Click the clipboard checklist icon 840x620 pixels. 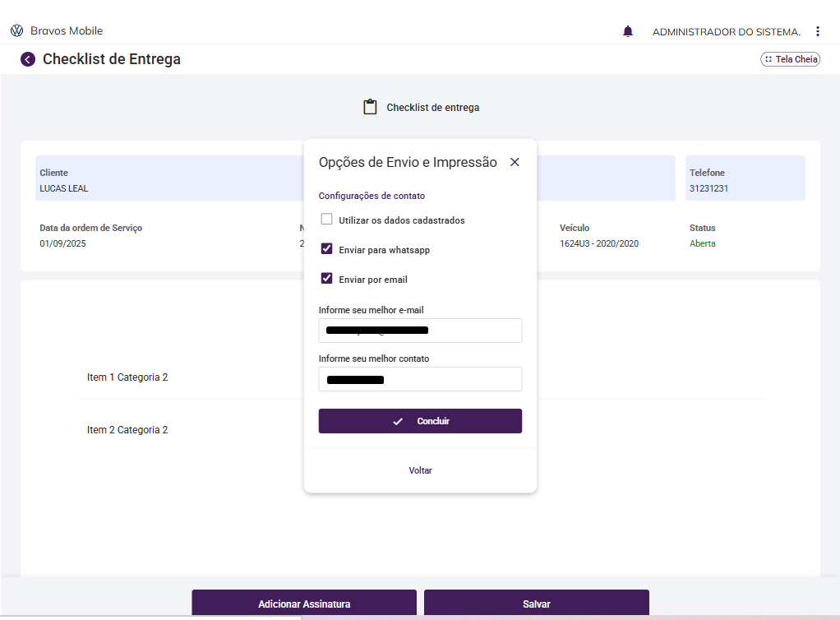pyautogui.click(x=370, y=108)
